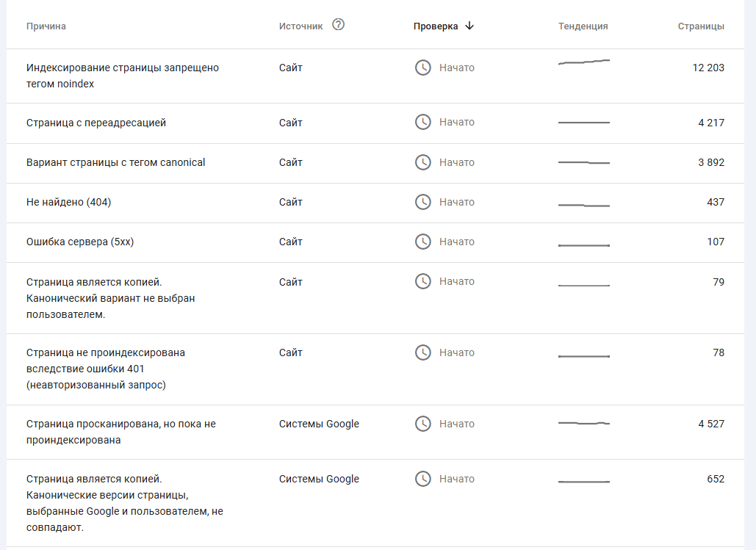Click the clock icon for Не найдено (404)
756x550 pixels.
[423, 202]
